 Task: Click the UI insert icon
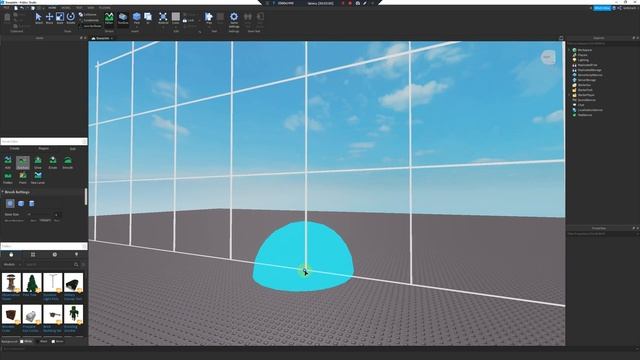coord(148,18)
